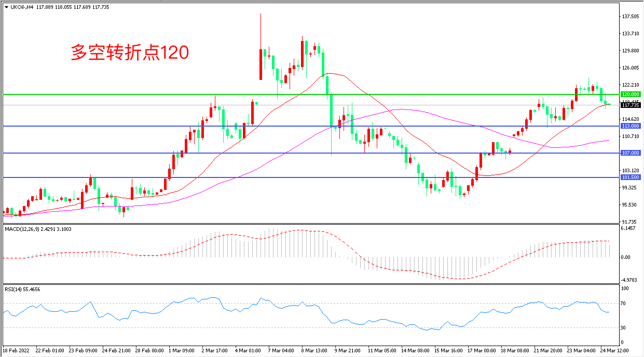Click the red 多空转折点120 text annotation
Viewport: 644px width, 357px height.
click(x=129, y=52)
